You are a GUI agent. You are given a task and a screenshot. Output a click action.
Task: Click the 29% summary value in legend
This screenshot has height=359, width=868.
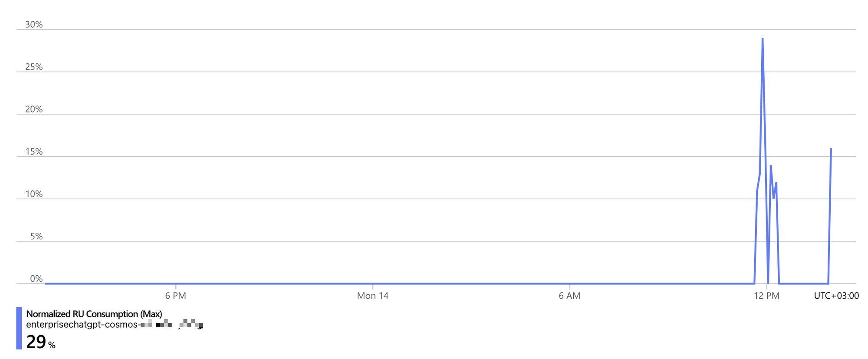pos(41,342)
